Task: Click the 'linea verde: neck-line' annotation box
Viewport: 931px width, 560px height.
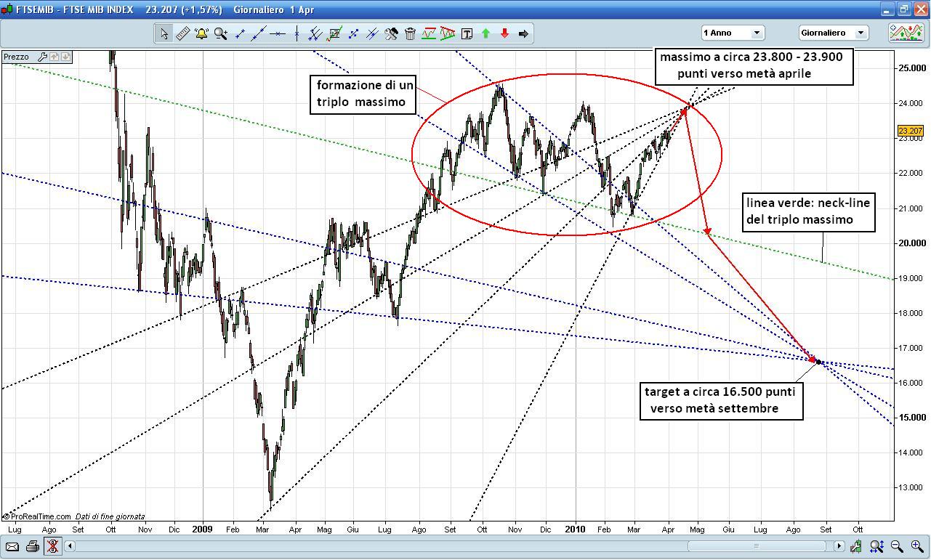Action: pyautogui.click(x=808, y=211)
